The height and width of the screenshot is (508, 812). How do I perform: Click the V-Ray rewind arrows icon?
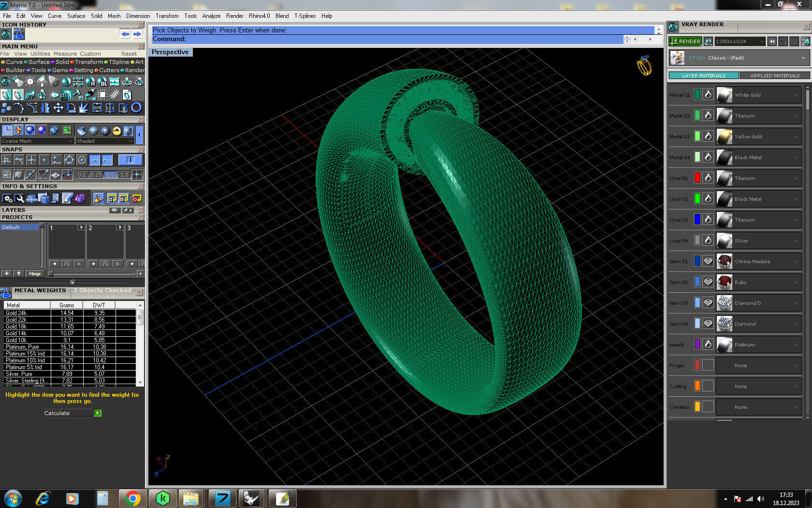coord(772,42)
